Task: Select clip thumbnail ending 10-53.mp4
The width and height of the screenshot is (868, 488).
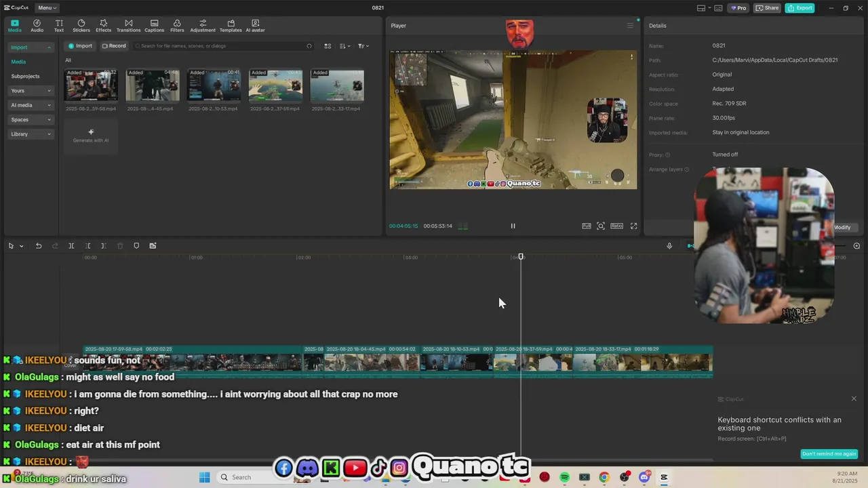Action: tap(214, 85)
